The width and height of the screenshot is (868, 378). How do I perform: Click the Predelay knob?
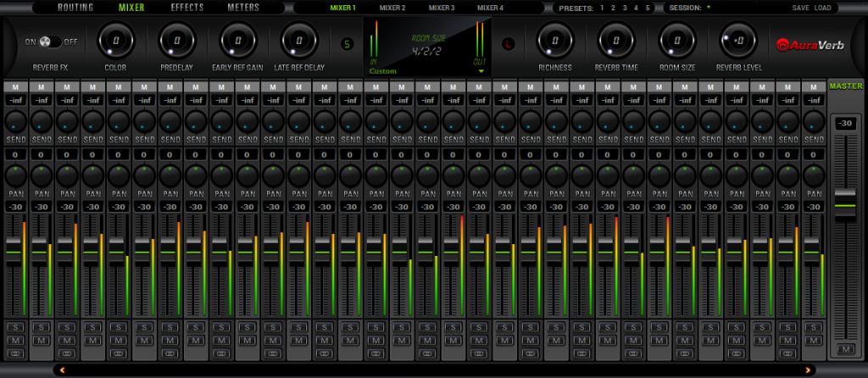(x=176, y=40)
